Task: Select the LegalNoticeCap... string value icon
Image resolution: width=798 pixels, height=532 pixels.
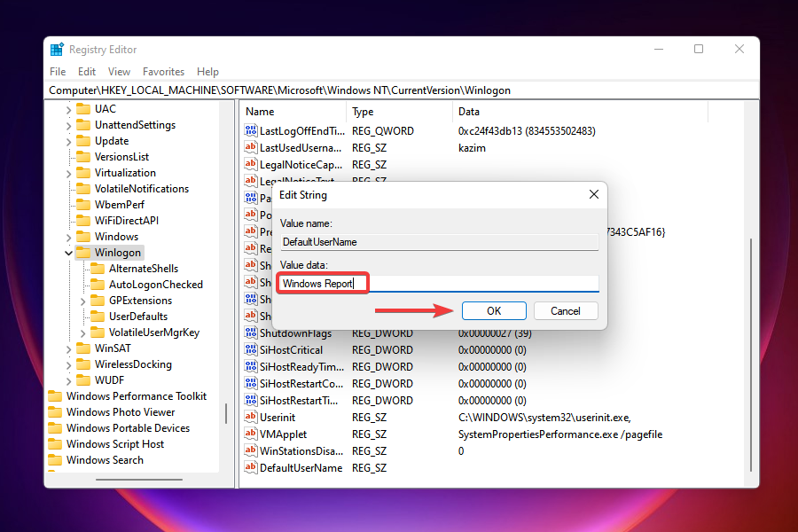Action: pyautogui.click(x=250, y=164)
